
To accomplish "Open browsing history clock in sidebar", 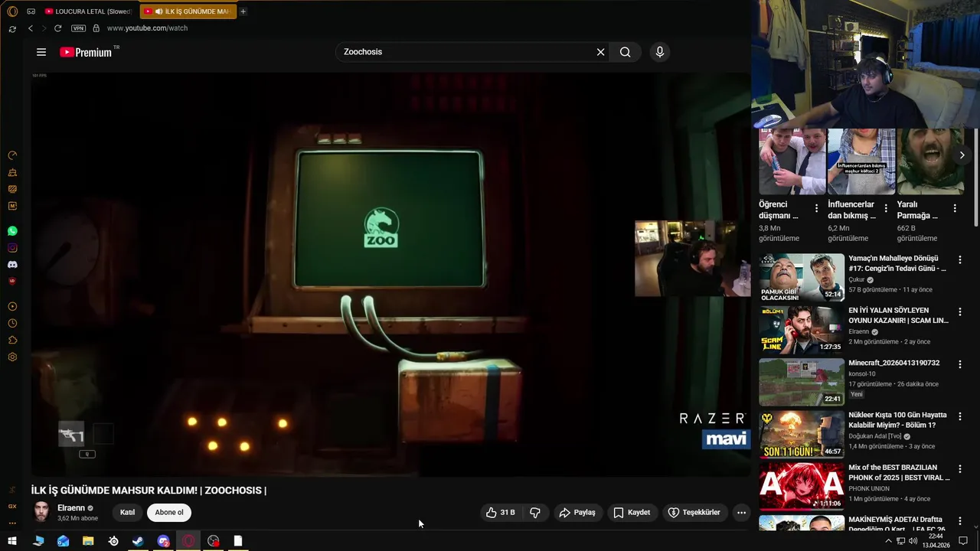I will click(x=12, y=323).
